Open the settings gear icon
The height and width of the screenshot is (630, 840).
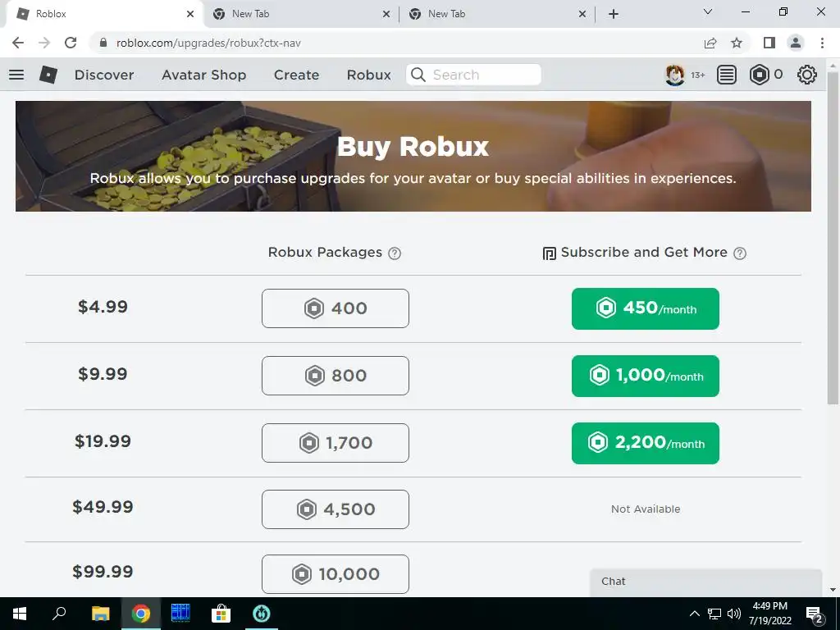coord(807,75)
